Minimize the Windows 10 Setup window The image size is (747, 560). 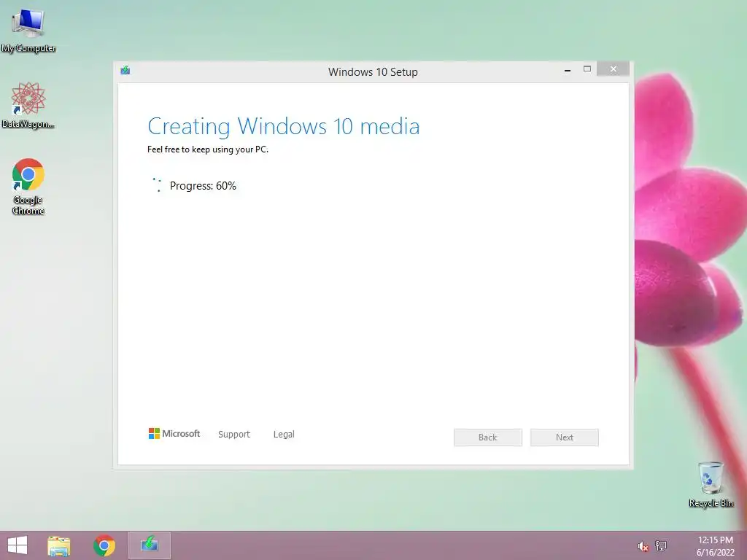coord(568,70)
